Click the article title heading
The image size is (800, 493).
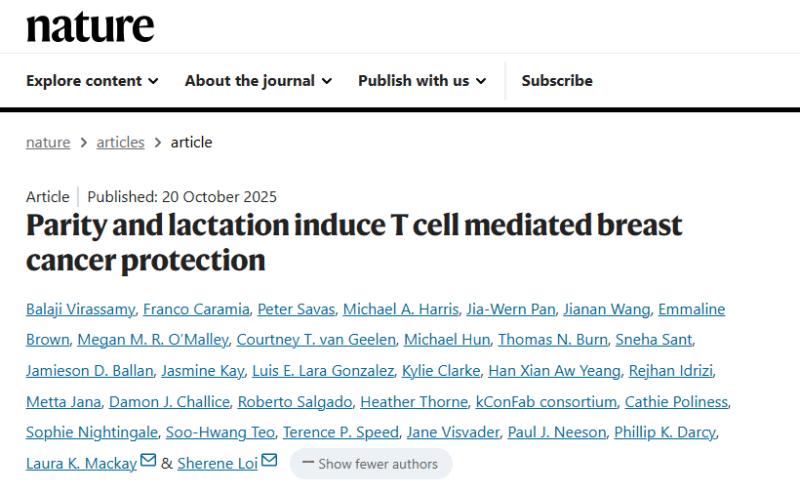coord(354,242)
